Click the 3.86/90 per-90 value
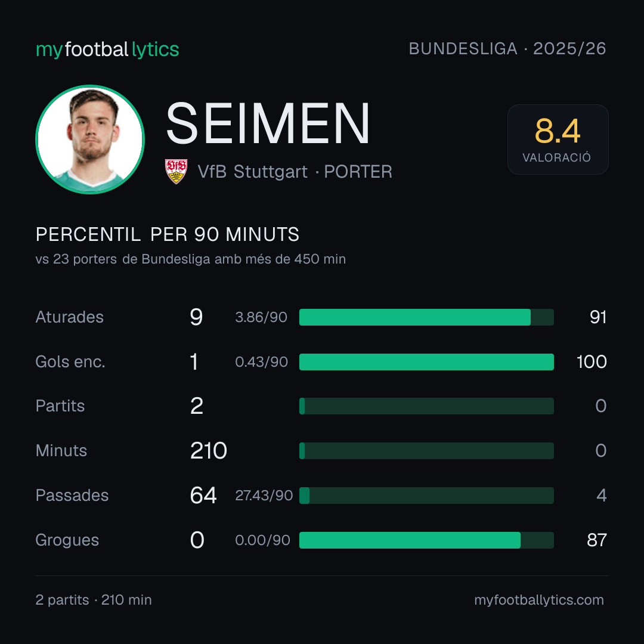Image resolution: width=644 pixels, height=644 pixels. point(261,317)
